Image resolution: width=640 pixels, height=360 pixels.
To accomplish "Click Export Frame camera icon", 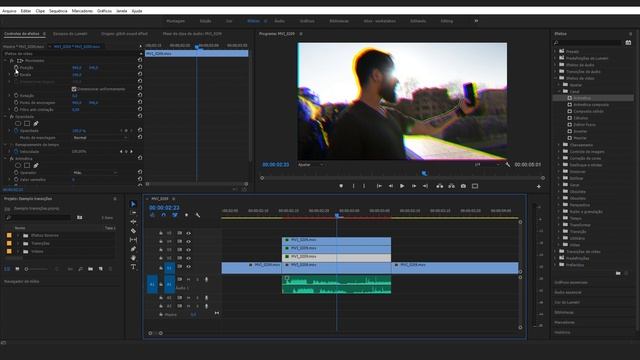I will click(x=463, y=186).
